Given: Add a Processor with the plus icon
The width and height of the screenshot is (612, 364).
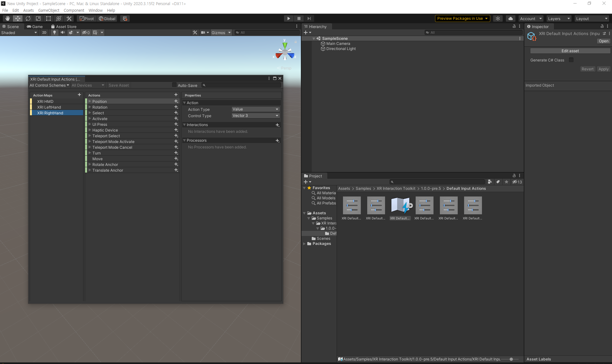Looking at the screenshot, I should click(277, 140).
